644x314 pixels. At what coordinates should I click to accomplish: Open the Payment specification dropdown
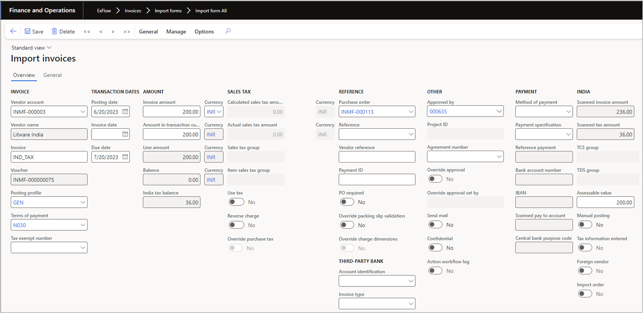point(568,134)
